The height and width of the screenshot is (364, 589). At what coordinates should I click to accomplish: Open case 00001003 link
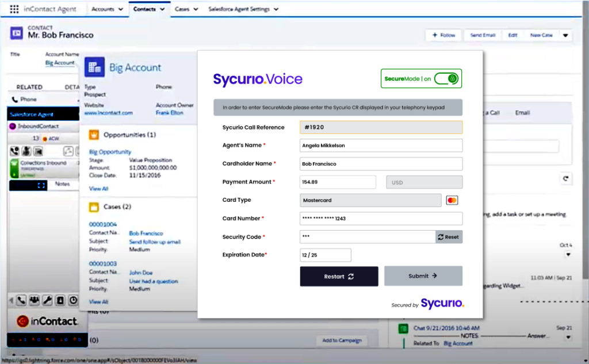103,264
